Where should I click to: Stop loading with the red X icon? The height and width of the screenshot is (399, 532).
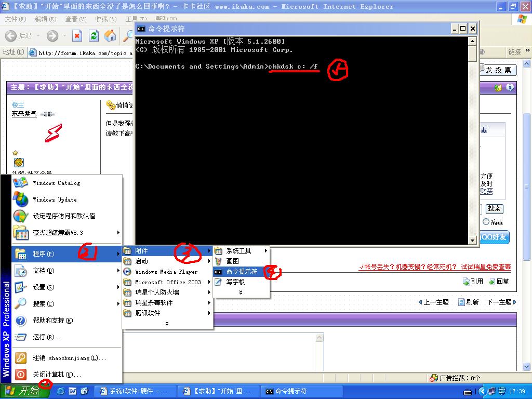tap(77, 36)
